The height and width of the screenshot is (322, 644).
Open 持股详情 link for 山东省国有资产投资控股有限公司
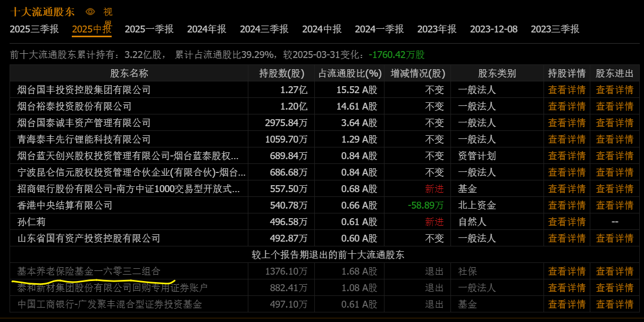pyautogui.click(x=567, y=238)
